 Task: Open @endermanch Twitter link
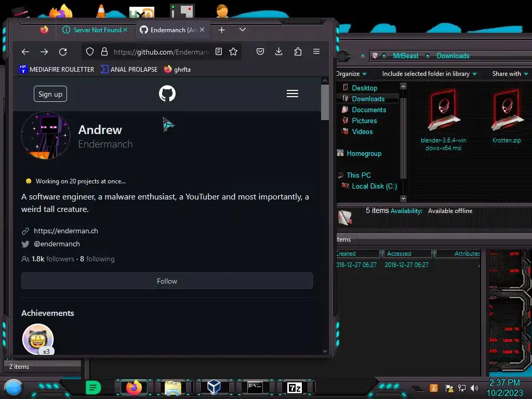click(x=57, y=244)
